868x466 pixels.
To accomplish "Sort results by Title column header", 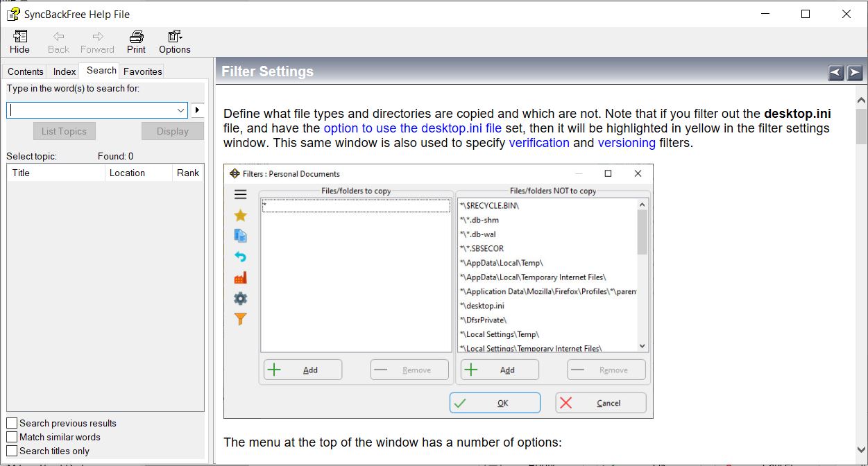I will 56,173.
